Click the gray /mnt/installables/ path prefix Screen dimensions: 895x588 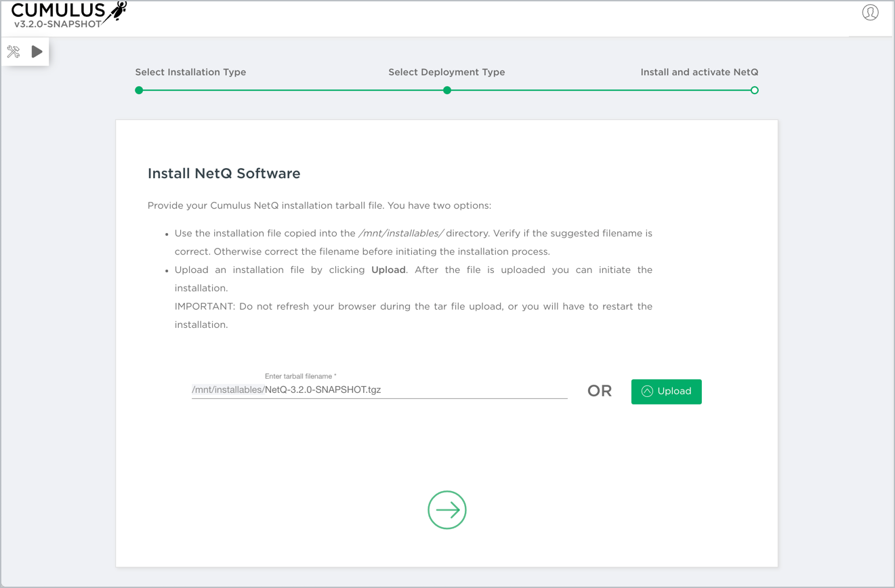coord(228,390)
